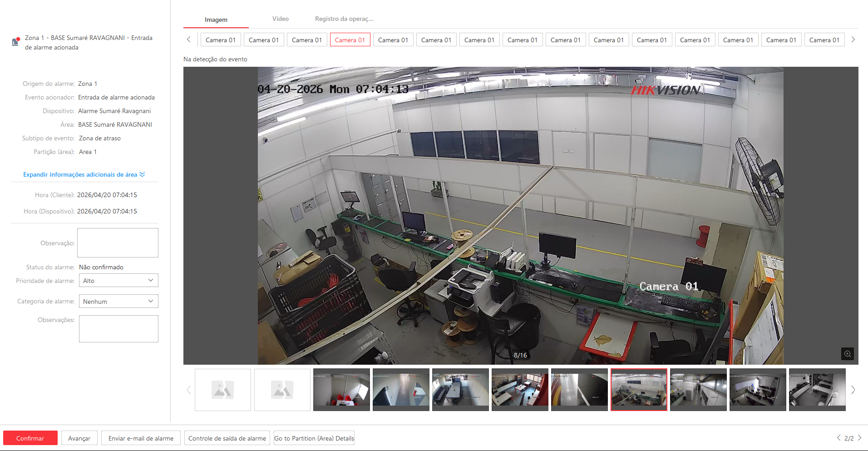The height and width of the screenshot is (451, 868).
Task: Click the alarm zone icon beside Zona 1 title
Action: tap(15, 42)
